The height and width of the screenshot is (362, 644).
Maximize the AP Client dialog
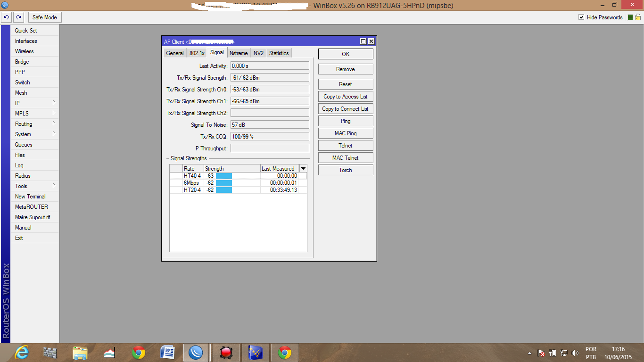[x=363, y=41]
